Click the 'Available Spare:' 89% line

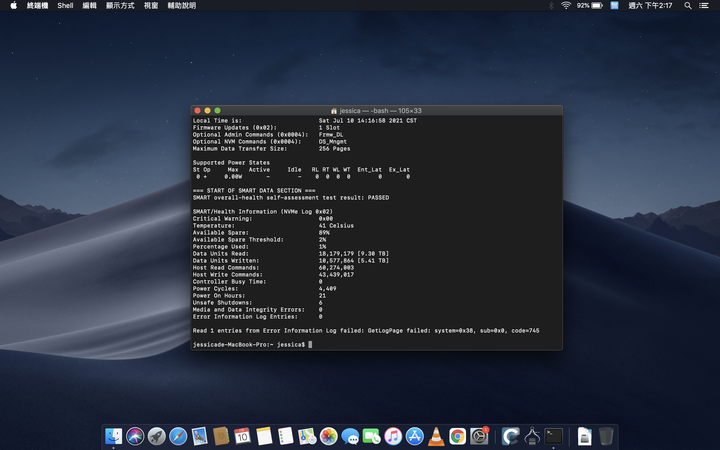[261, 232]
